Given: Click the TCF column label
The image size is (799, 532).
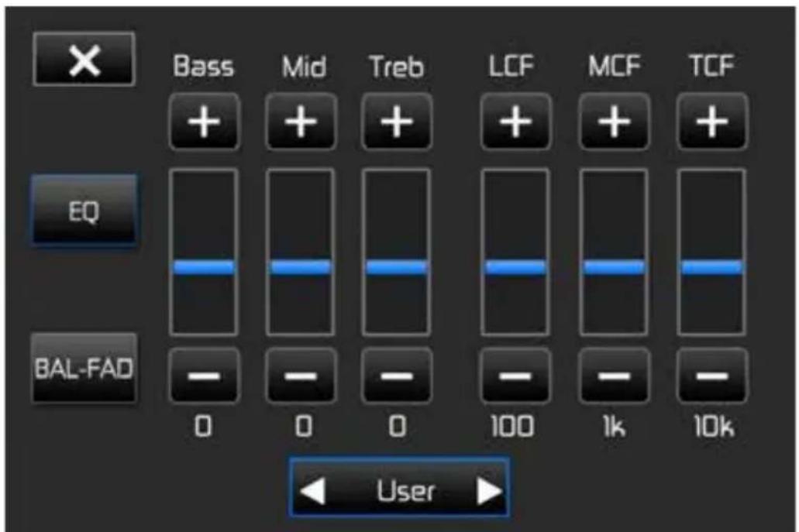Looking at the screenshot, I should click(711, 66).
